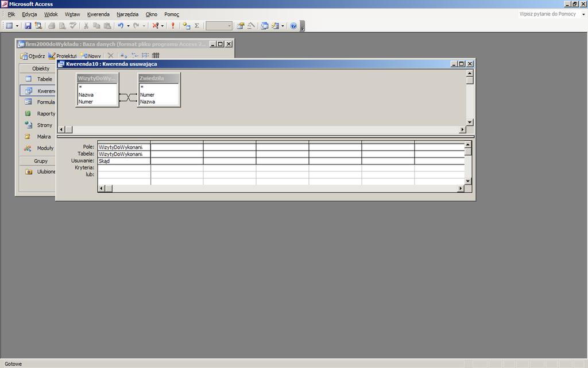Screen dimensions: 588x368
Task: Select Moduły in the objects list
Action: point(40,148)
